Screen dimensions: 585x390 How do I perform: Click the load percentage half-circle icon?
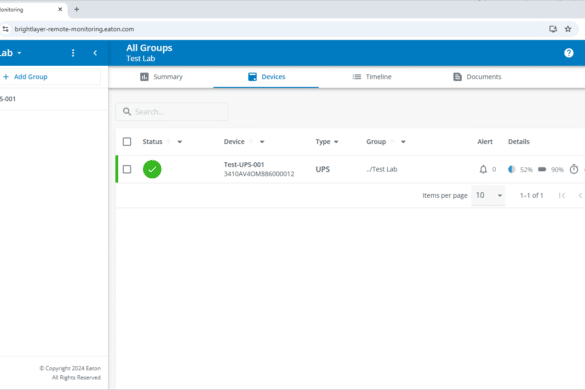coord(512,169)
